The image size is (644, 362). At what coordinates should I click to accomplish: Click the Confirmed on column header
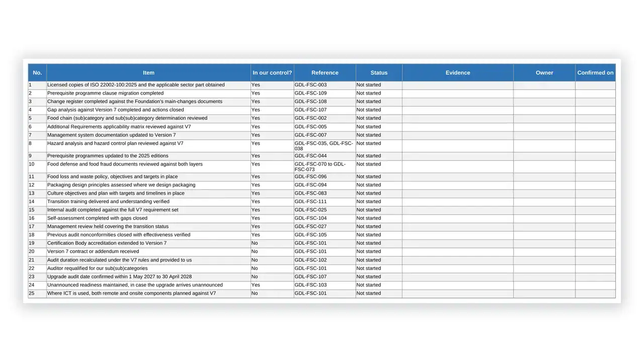pos(595,72)
